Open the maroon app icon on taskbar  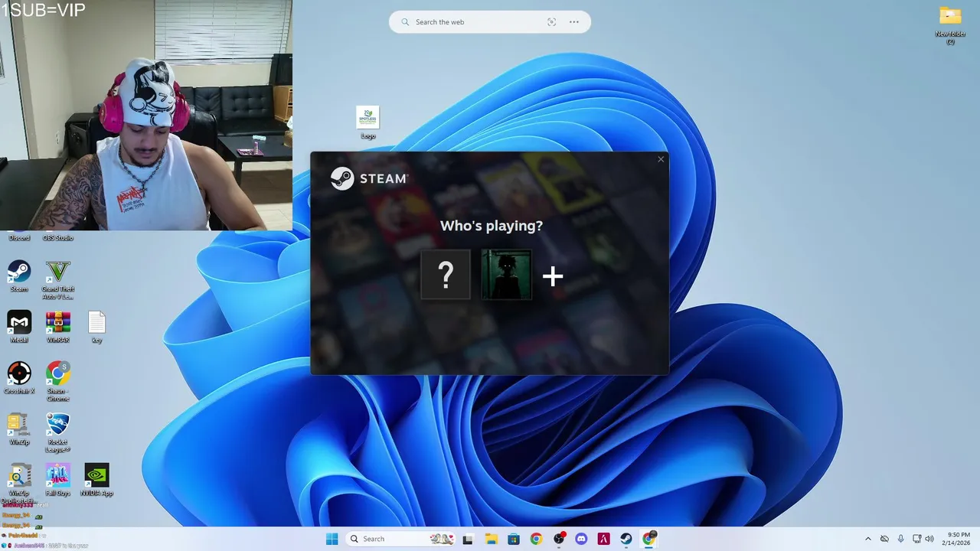(604, 539)
